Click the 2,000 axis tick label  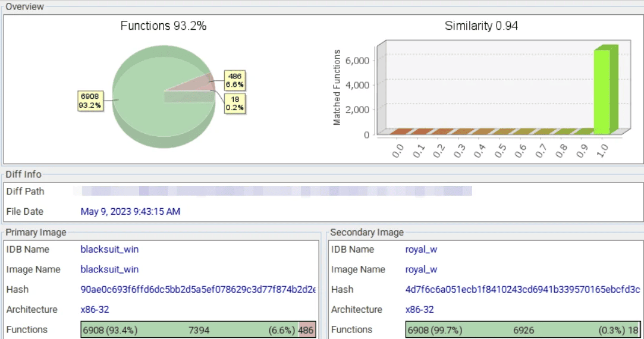[357, 109]
